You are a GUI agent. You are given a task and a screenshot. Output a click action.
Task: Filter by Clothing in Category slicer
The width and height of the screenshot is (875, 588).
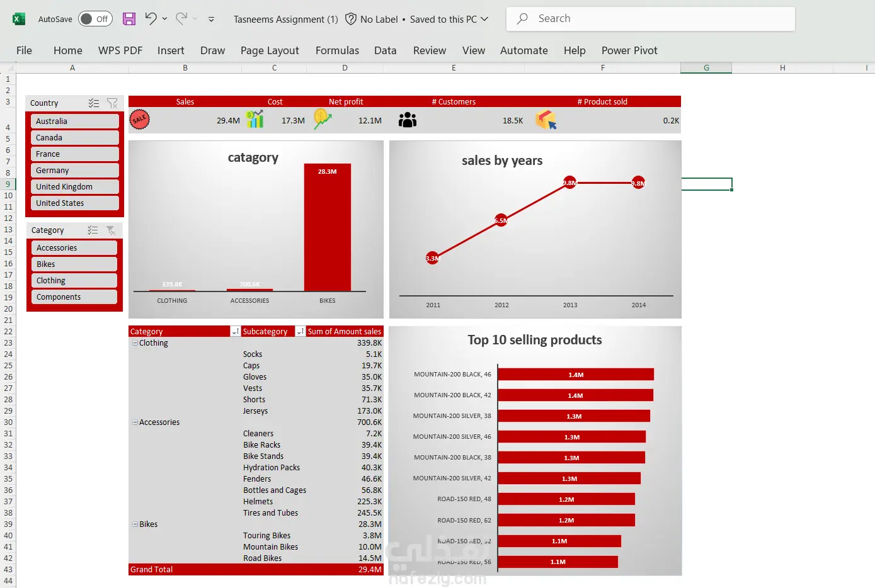(74, 280)
